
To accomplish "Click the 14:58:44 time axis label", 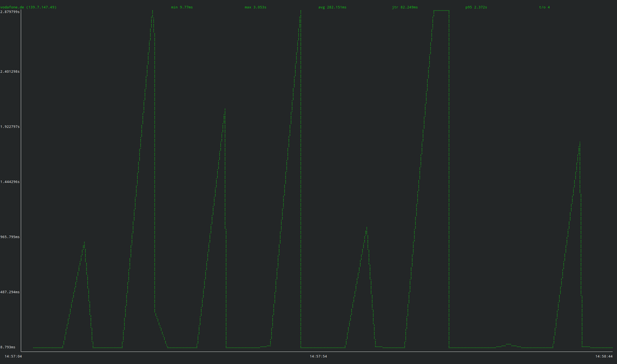I will 603,356.
